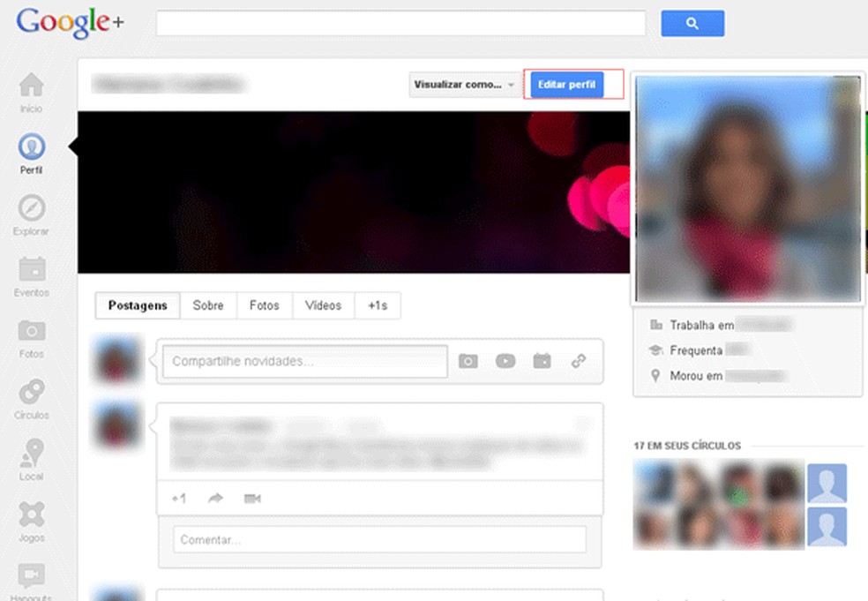The width and height of the screenshot is (868, 601).
Task: Click the bottom default silhouette avatar in circles
Action: [827, 527]
